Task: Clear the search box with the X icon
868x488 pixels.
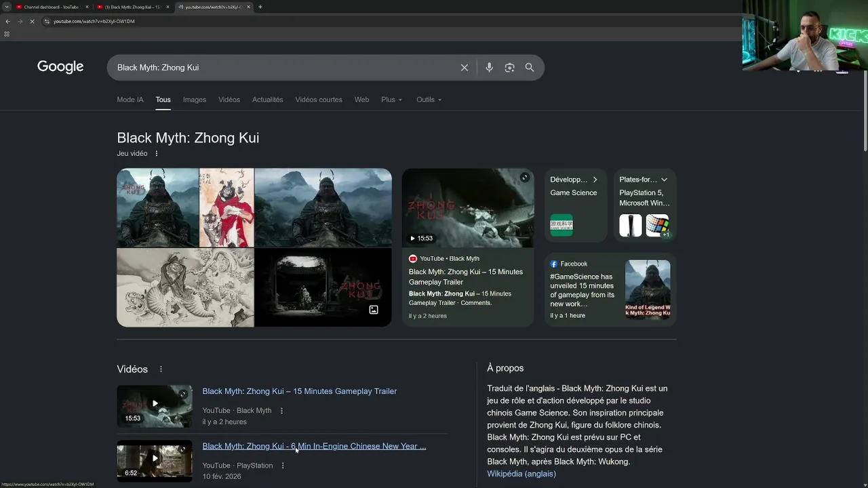Action: click(465, 68)
